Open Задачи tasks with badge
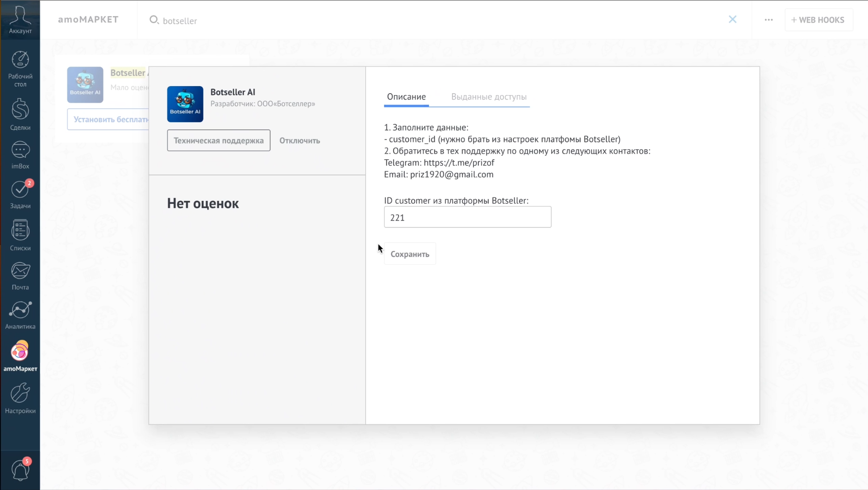This screenshot has height=490, width=868. tap(20, 195)
